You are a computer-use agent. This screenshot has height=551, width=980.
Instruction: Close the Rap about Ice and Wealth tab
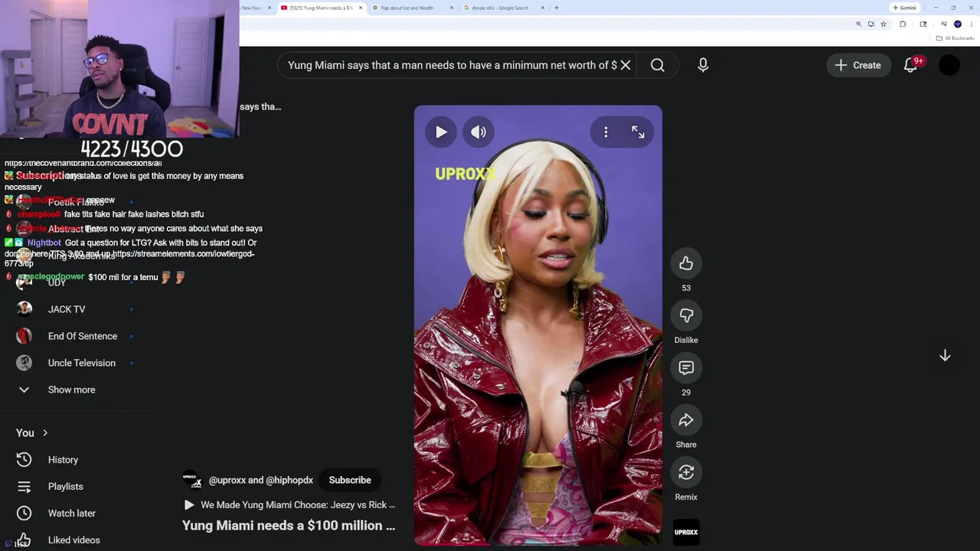coord(452,8)
